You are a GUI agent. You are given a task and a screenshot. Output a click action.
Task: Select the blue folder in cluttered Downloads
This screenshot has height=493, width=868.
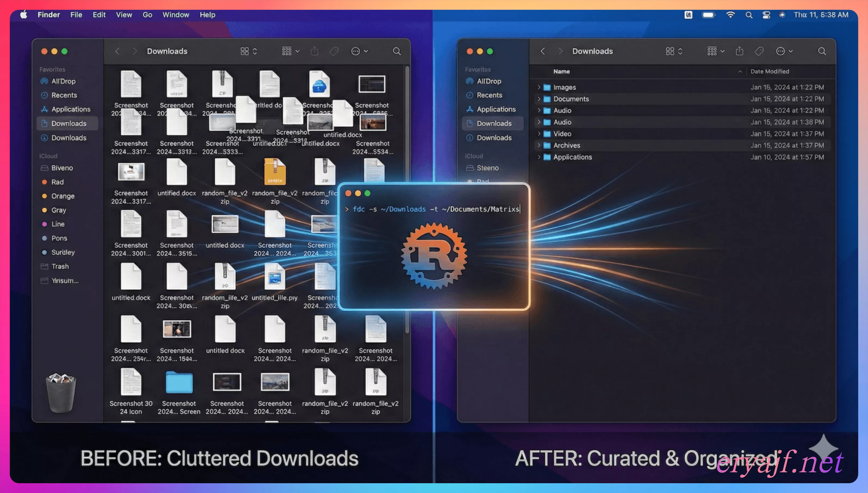[x=179, y=383]
